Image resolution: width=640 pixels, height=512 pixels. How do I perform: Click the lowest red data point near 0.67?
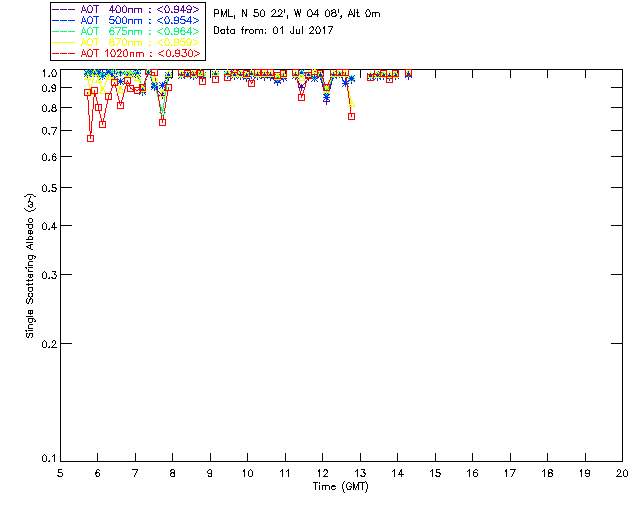(x=91, y=138)
